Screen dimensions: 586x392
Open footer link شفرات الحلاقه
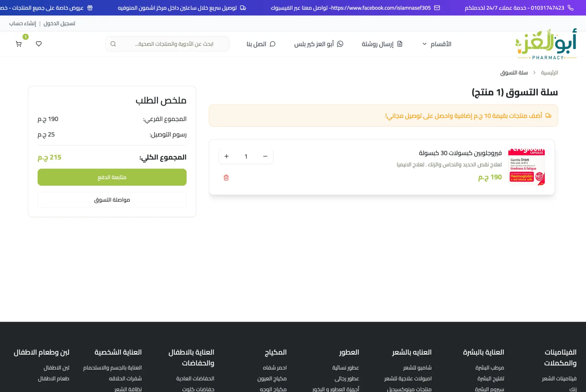pyautogui.click(x=125, y=378)
